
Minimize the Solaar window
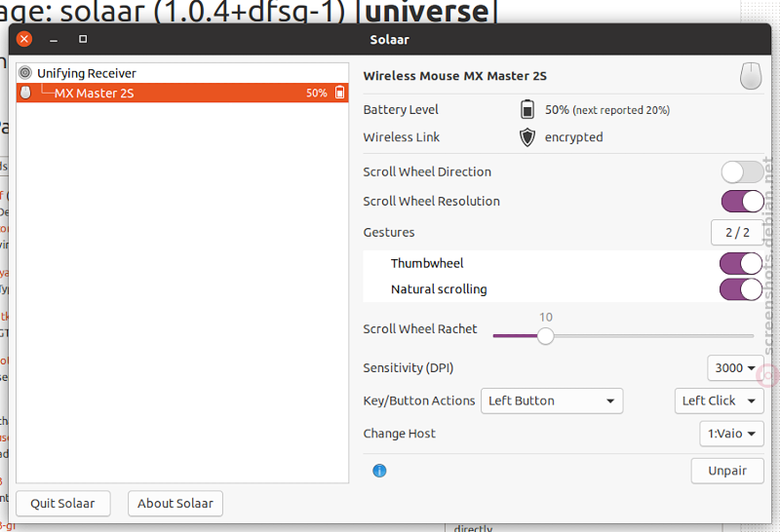[54, 39]
